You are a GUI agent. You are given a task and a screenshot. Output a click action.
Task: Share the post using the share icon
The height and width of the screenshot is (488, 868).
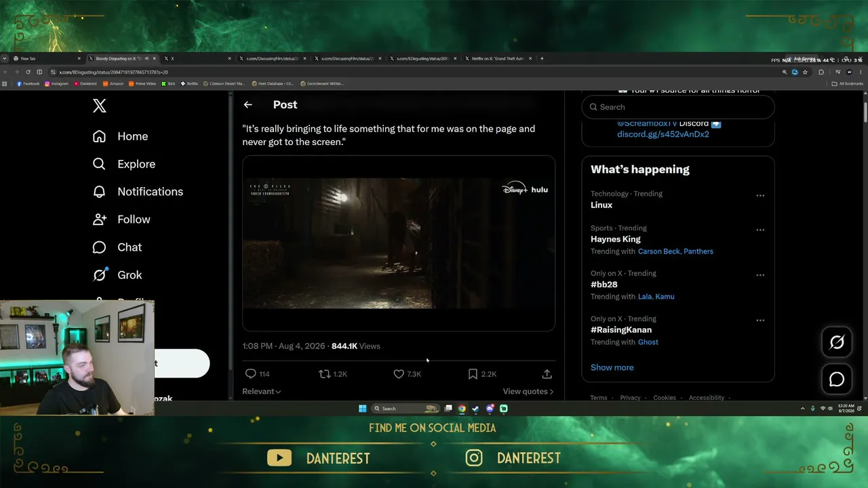[x=547, y=373]
